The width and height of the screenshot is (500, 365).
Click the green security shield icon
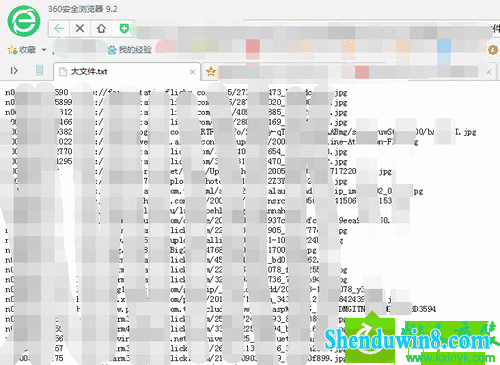click(x=124, y=29)
